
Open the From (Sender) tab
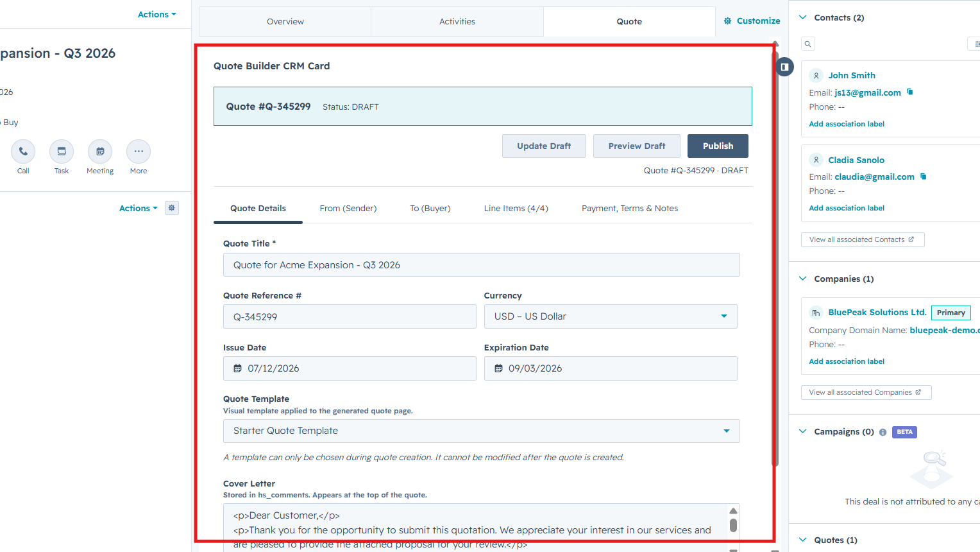point(348,209)
